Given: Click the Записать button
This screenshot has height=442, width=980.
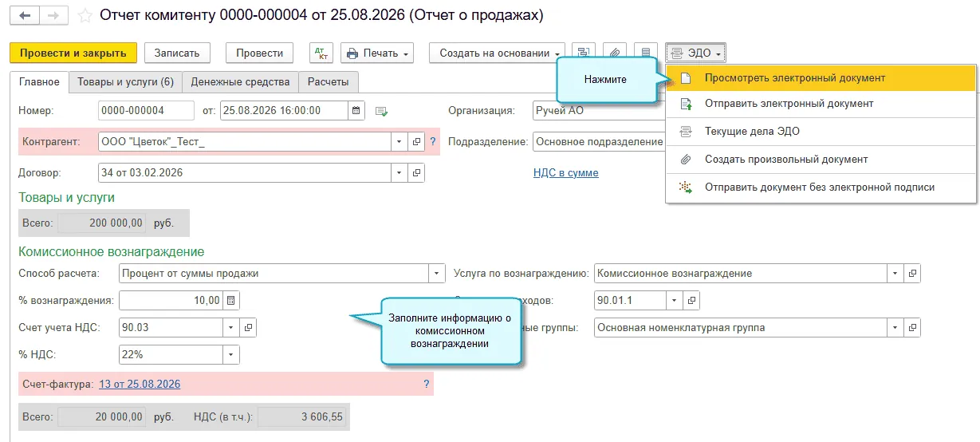Looking at the screenshot, I should [177, 53].
